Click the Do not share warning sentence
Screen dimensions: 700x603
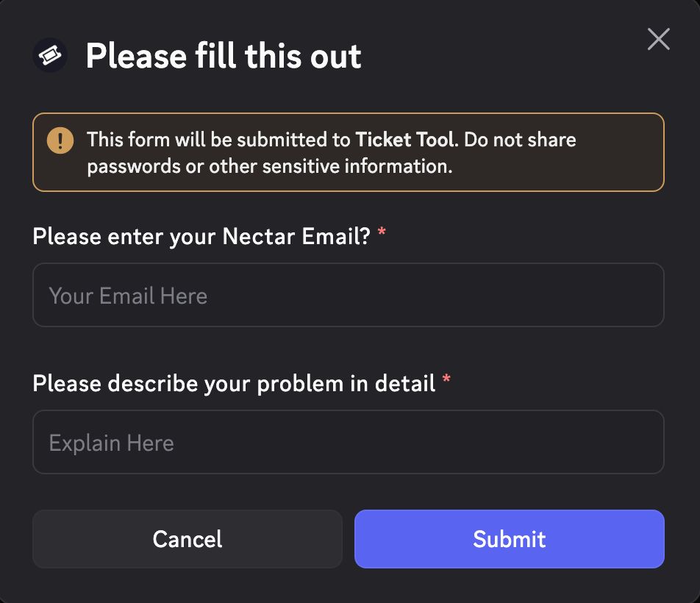point(519,140)
